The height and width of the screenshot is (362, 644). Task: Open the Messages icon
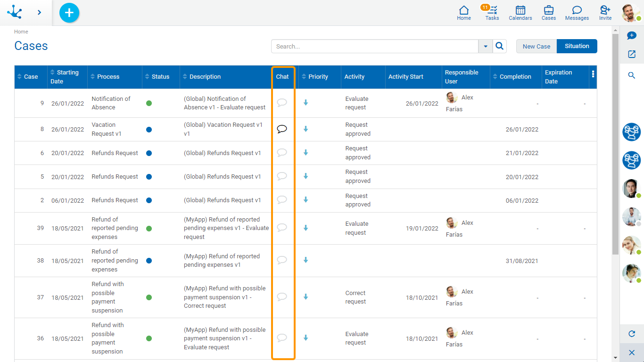pyautogui.click(x=577, y=13)
